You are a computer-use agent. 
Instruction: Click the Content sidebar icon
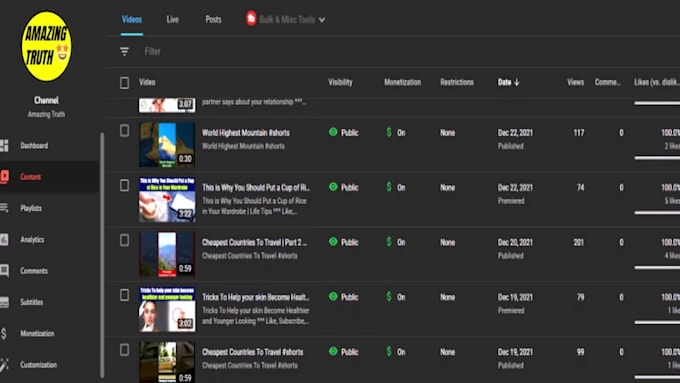(4, 177)
